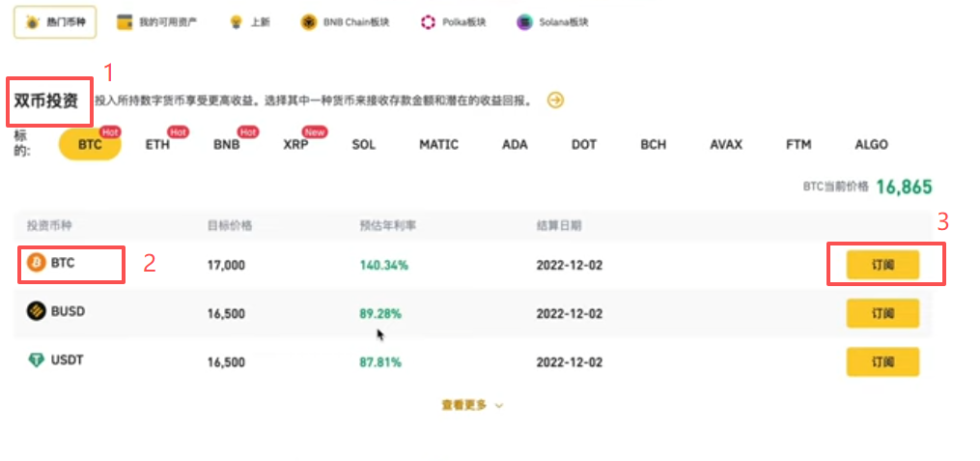Viewport: 980px width, 461px height.
Task: Choose ALGO from the asset list
Action: click(x=871, y=145)
